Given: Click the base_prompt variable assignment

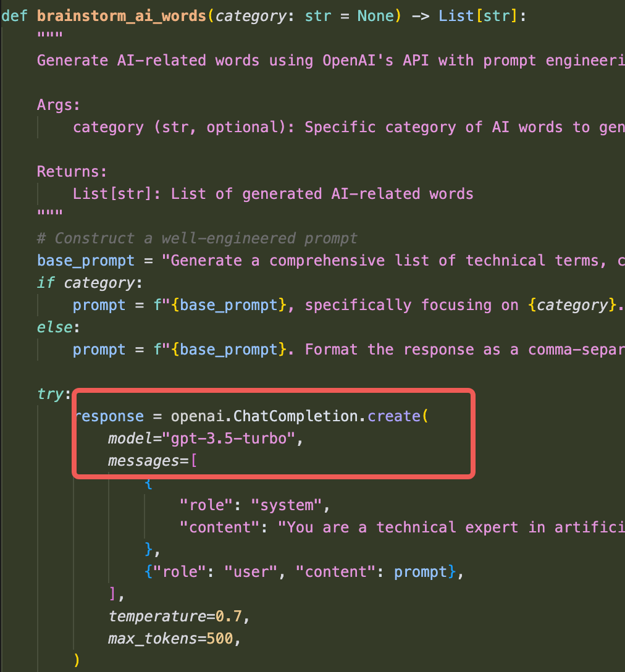Looking at the screenshot, I should 85,260.
